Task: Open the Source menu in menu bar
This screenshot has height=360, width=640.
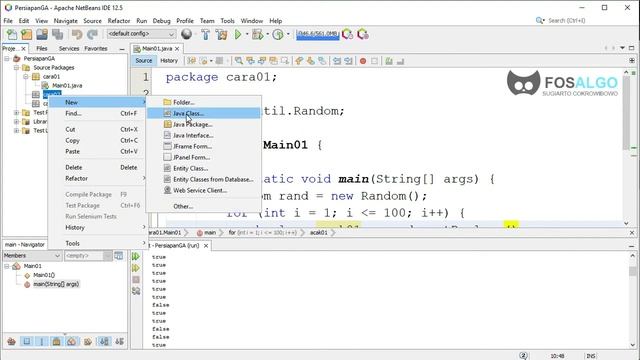Action: point(92,21)
